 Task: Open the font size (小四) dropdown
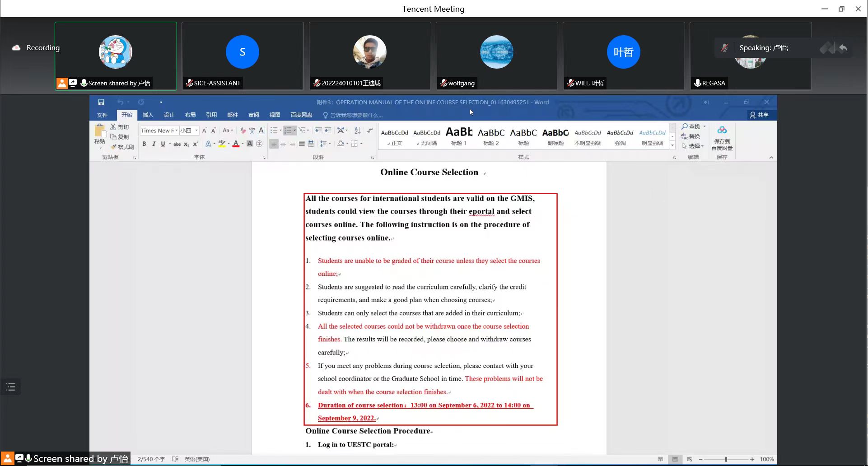click(196, 130)
